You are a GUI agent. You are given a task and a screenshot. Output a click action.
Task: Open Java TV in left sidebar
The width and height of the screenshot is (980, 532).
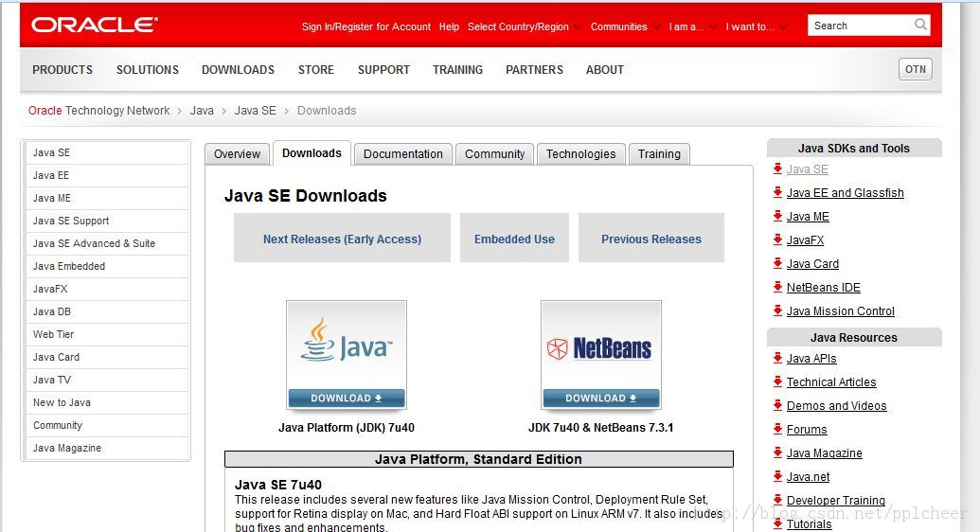tap(106, 380)
